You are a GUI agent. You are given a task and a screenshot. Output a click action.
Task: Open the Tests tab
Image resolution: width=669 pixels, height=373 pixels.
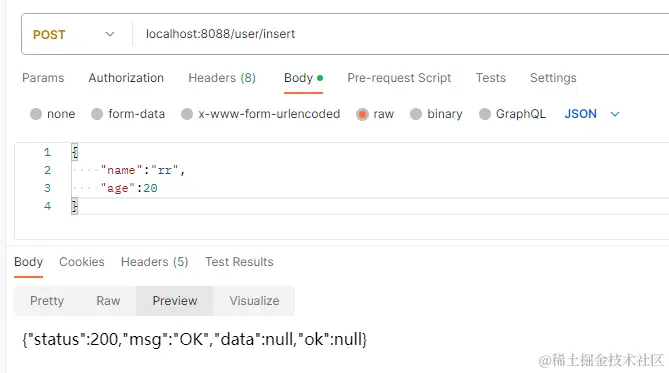coord(491,78)
